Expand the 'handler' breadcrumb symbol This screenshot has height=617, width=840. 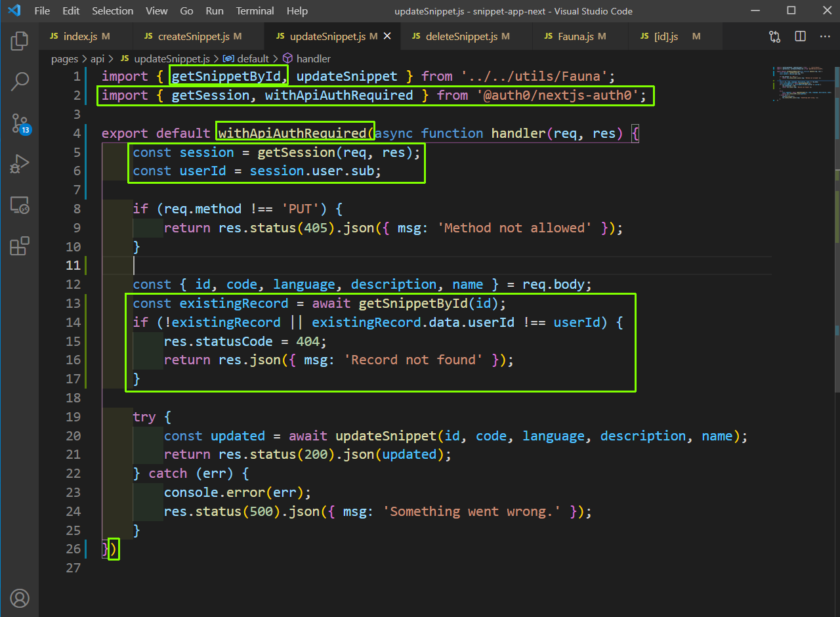pyautogui.click(x=306, y=58)
